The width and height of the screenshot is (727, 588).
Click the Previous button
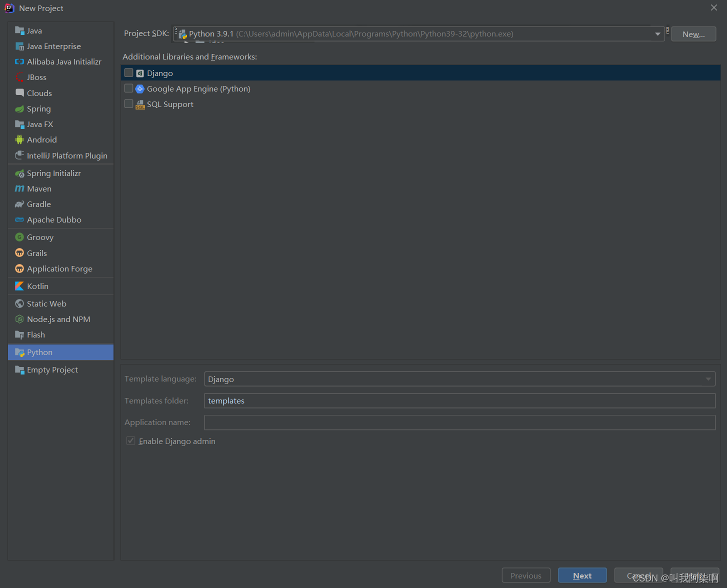tap(526, 575)
